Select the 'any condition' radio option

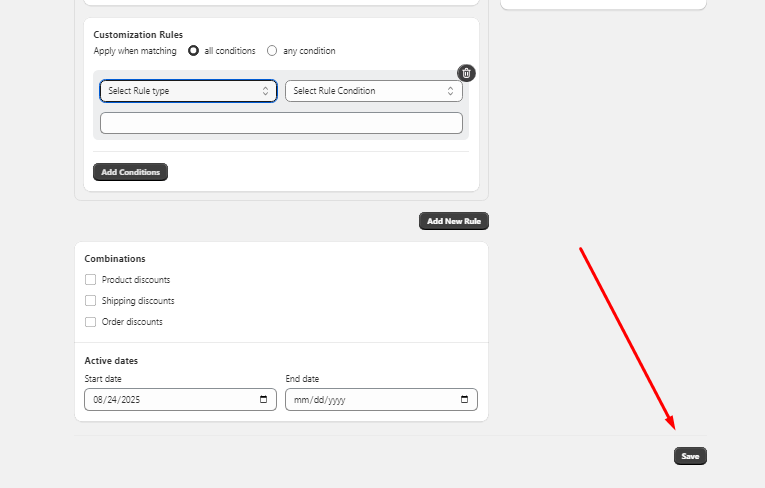pos(272,51)
